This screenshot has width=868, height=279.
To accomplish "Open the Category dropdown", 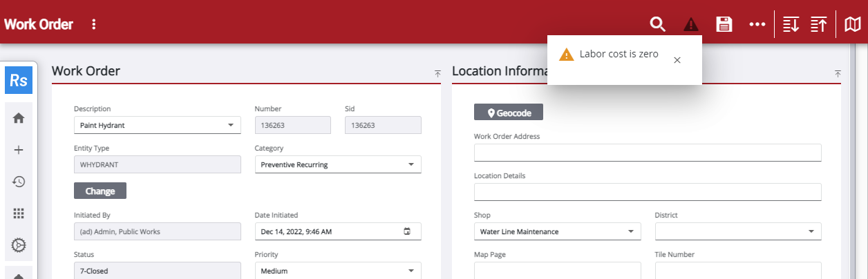I will 411,165.
